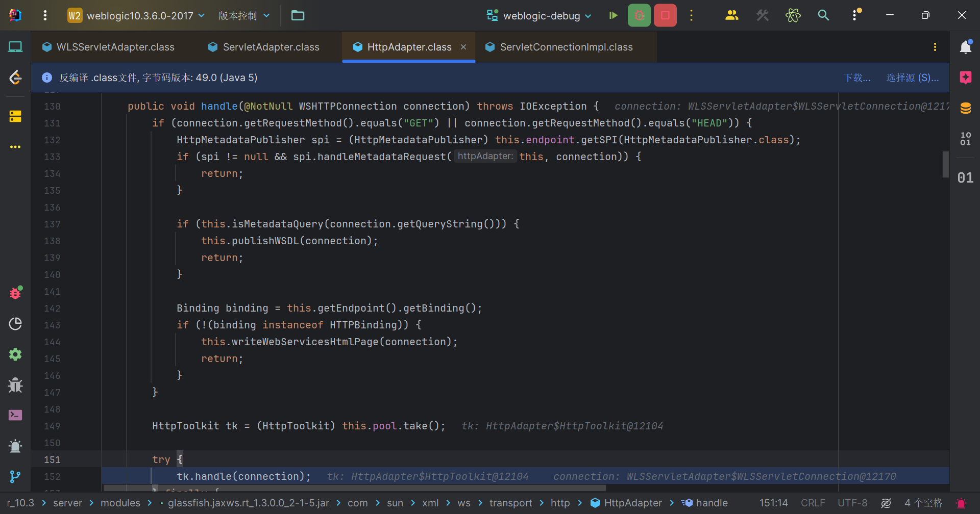This screenshot has height=514, width=980.
Task: Click the atom plugin icon in toolbar
Action: (793, 15)
